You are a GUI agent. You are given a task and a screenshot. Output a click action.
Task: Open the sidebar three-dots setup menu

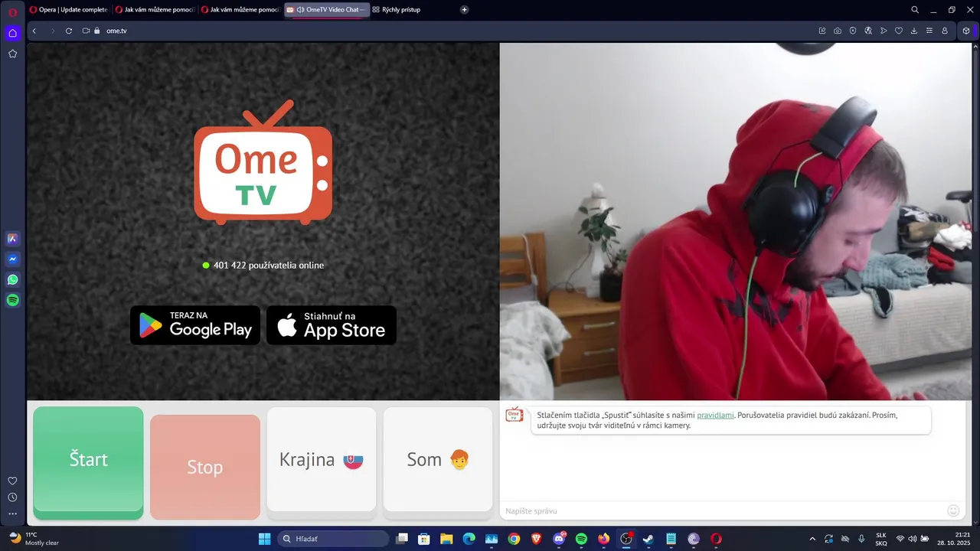pos(12,514)
